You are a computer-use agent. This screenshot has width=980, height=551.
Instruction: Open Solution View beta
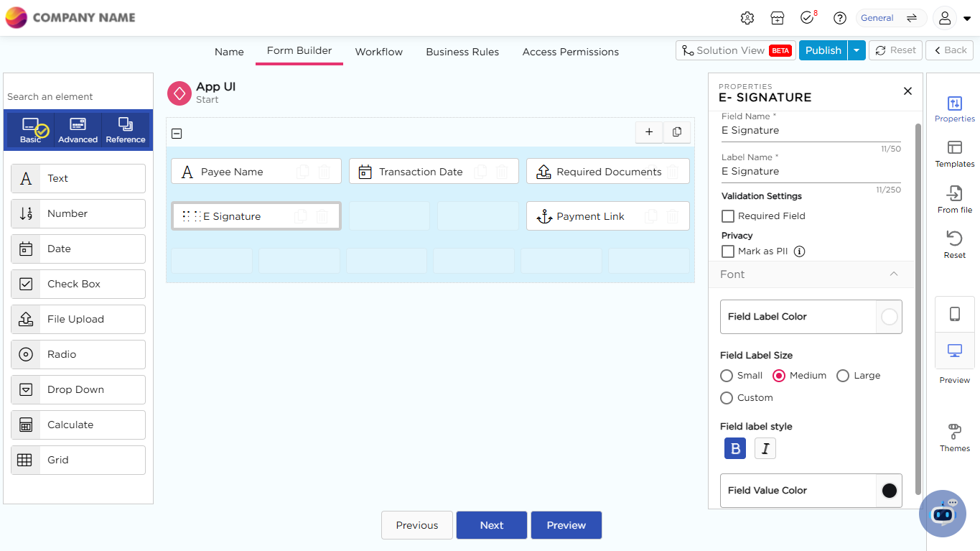[735, 50]
